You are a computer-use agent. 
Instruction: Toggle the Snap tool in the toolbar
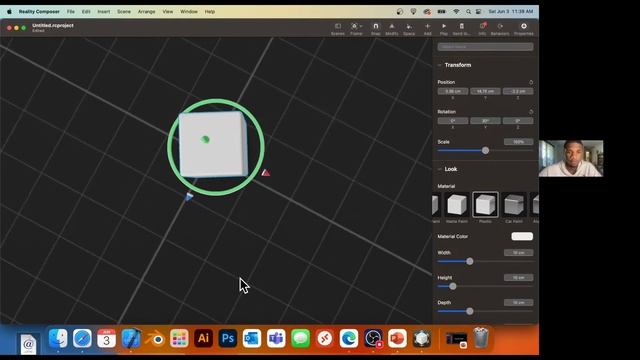(376, 29)
